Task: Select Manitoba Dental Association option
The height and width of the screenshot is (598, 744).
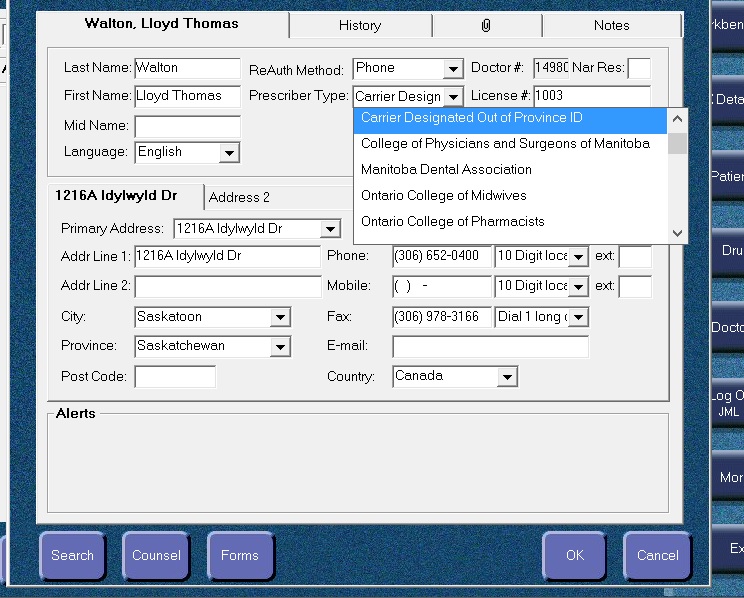Action: point(446,169)
